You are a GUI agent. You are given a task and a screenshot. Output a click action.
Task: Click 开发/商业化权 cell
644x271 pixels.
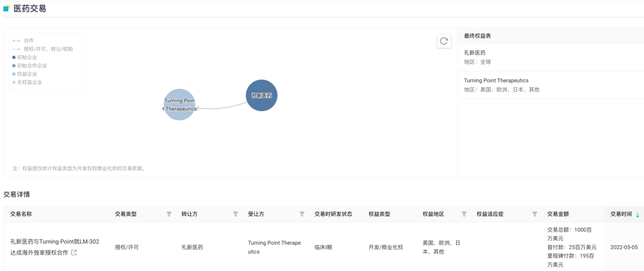tap(386, 247)
